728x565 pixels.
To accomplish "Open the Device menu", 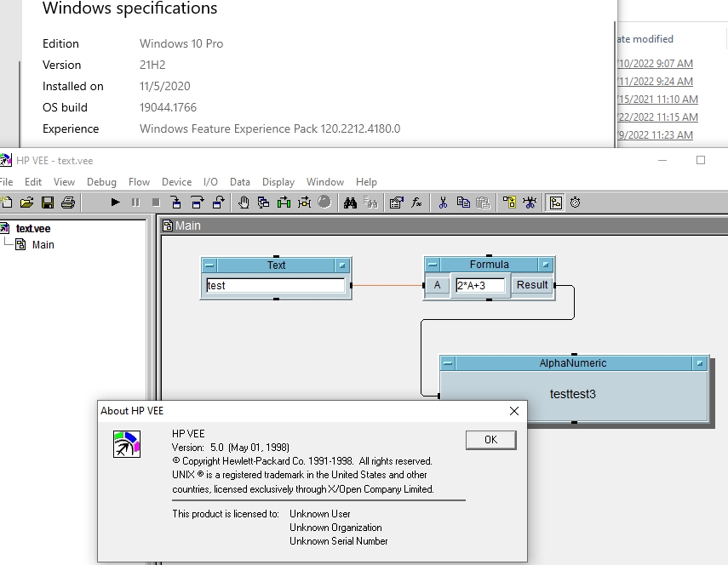I will [x=176, y=182].
